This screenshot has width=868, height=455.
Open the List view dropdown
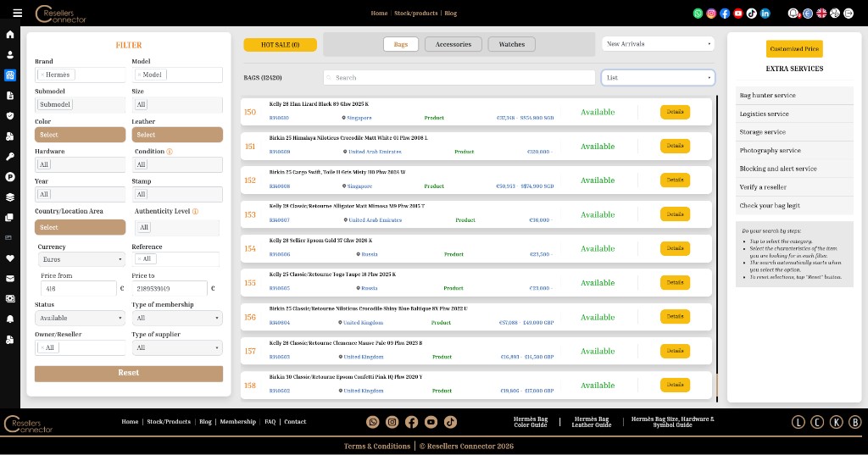tap(658, 77)
